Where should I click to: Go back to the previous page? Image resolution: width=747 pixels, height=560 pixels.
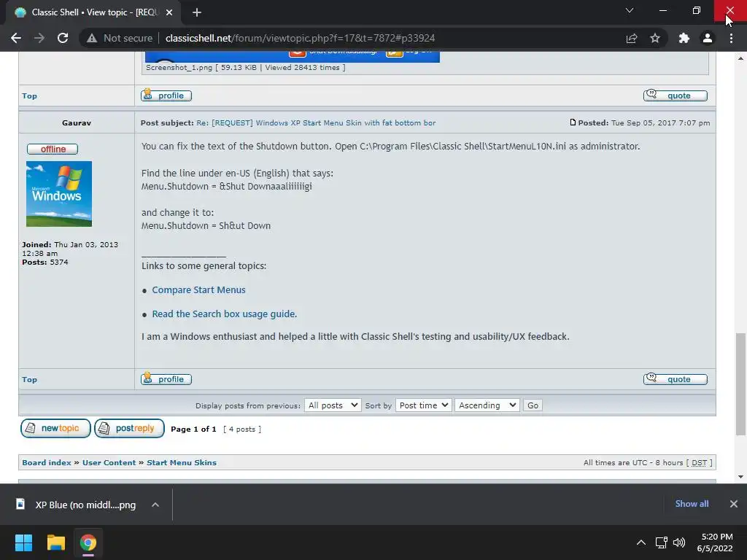click(x=16, y=38)
